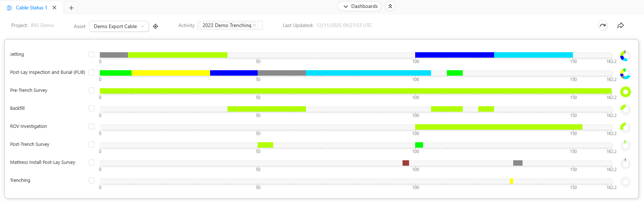Click the Post-Trench Survey label
Screen dimensions: 644x206
(30, 144)
